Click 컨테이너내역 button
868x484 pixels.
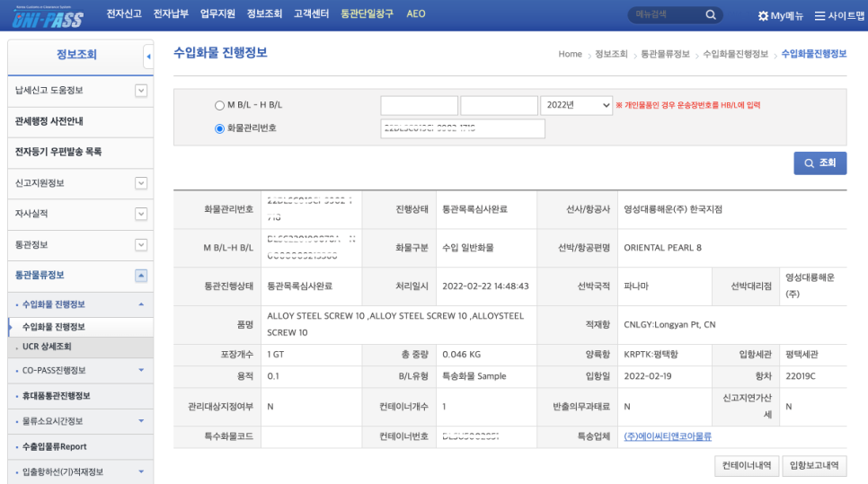click(746, 466)
